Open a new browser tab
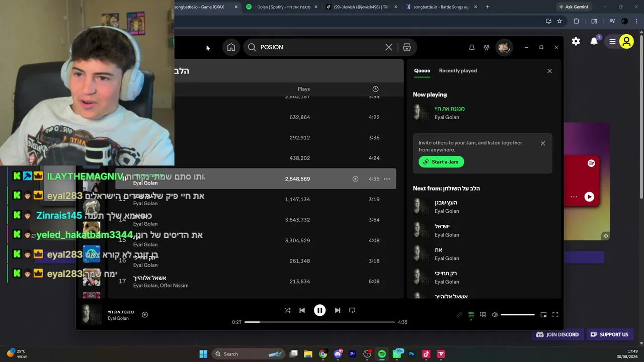The image size is (644, 362). click(x=488, y=7)
